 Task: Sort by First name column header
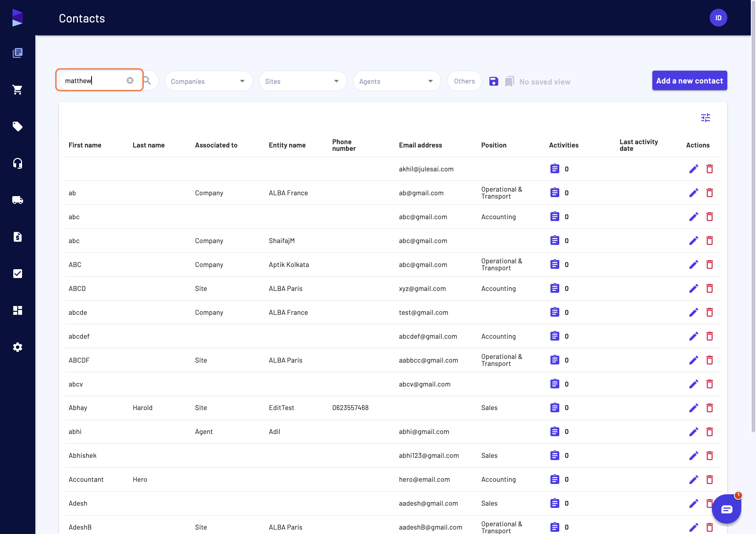85,145
